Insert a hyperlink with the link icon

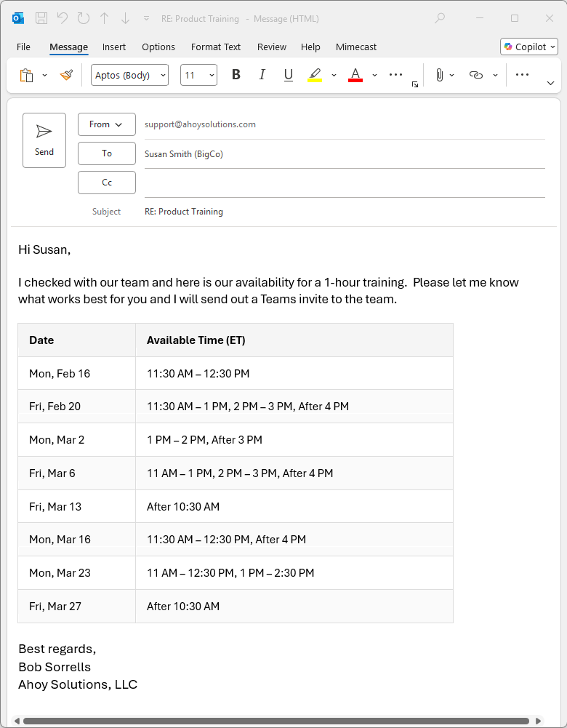point(475,74)
